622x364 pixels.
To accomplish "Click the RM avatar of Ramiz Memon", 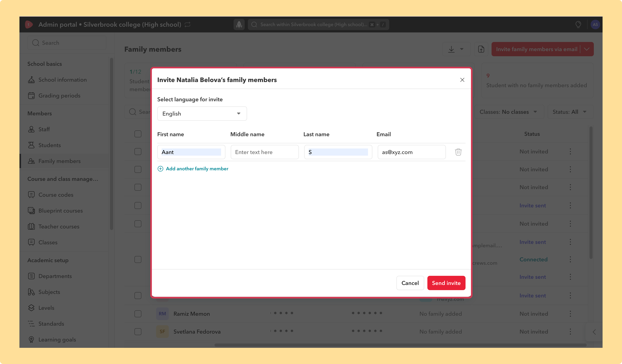I will click(162, 314).
